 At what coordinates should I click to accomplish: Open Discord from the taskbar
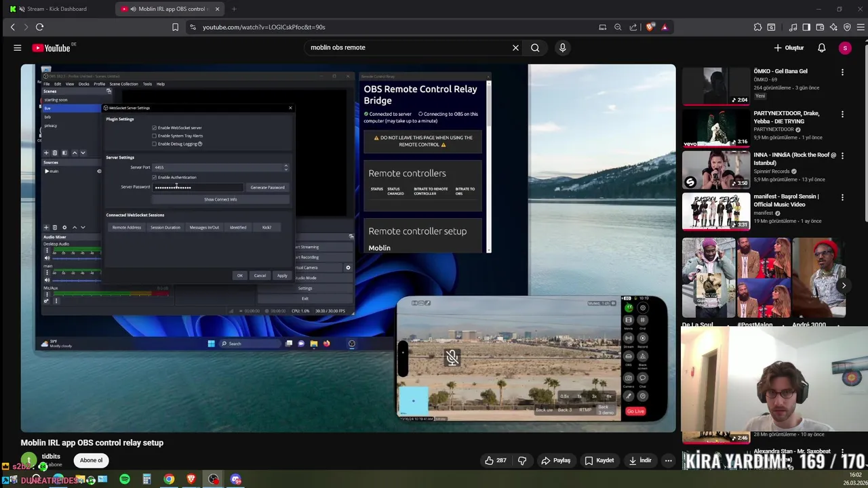tap(235, 479)
